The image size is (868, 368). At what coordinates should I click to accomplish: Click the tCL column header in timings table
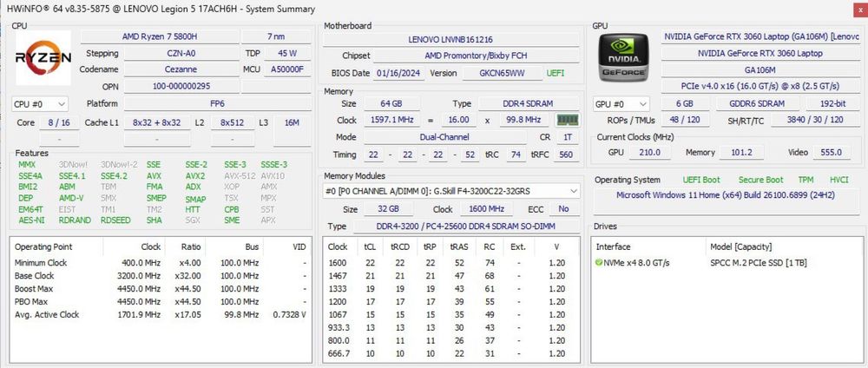pyautogui.click(x=369, y=246)
